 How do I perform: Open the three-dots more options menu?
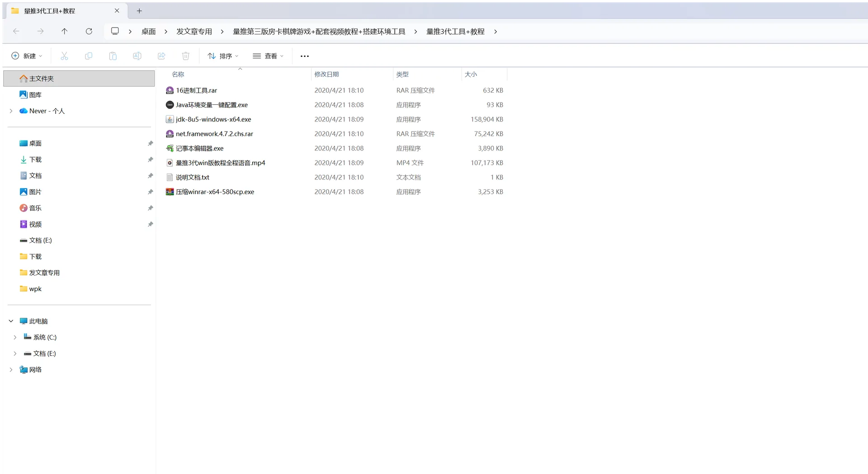tap(305, 56)
